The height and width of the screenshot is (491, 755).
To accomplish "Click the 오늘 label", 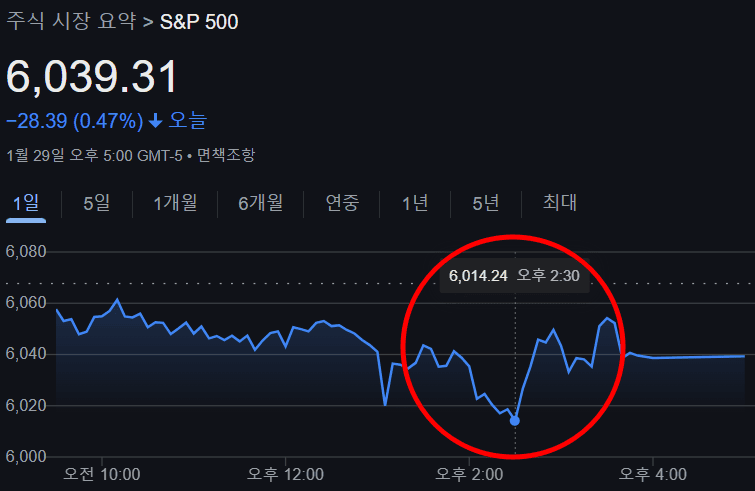I will click(188, 120).
